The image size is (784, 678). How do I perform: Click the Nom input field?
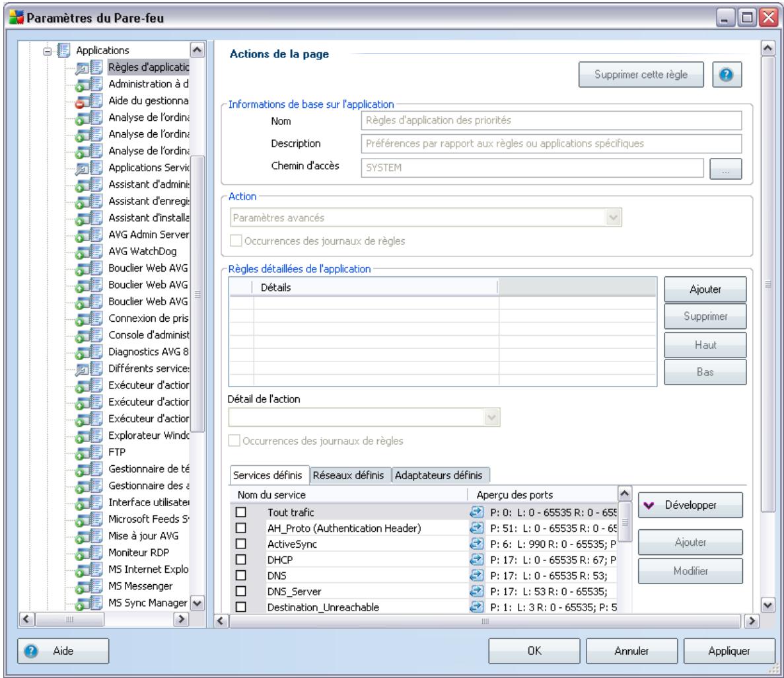(551, 120)
